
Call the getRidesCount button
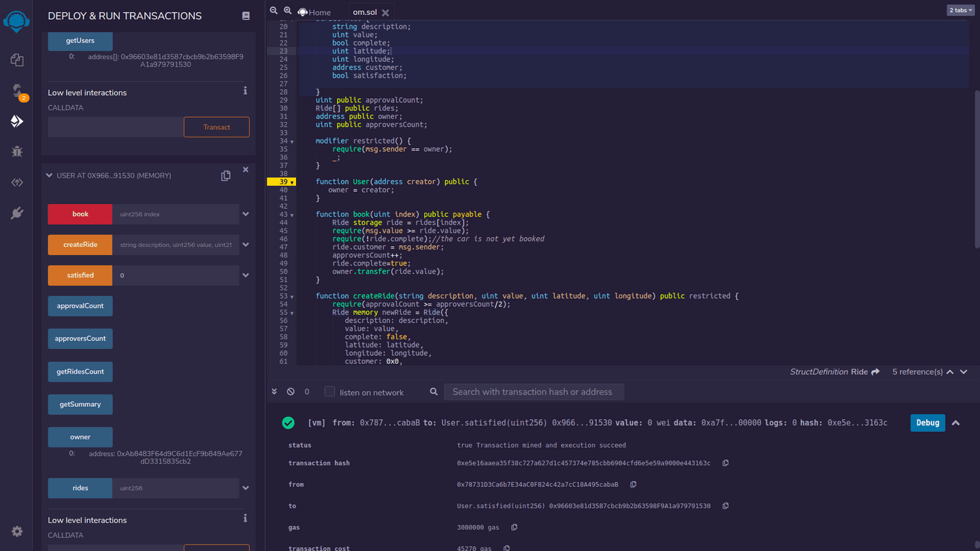click(80, 372)
